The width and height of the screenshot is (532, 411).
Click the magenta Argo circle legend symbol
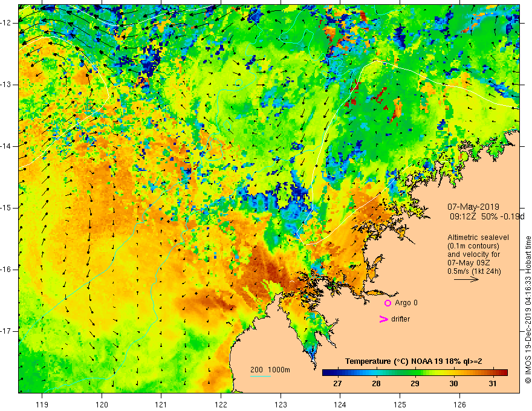pyautogui.click(x=388, y=303)
